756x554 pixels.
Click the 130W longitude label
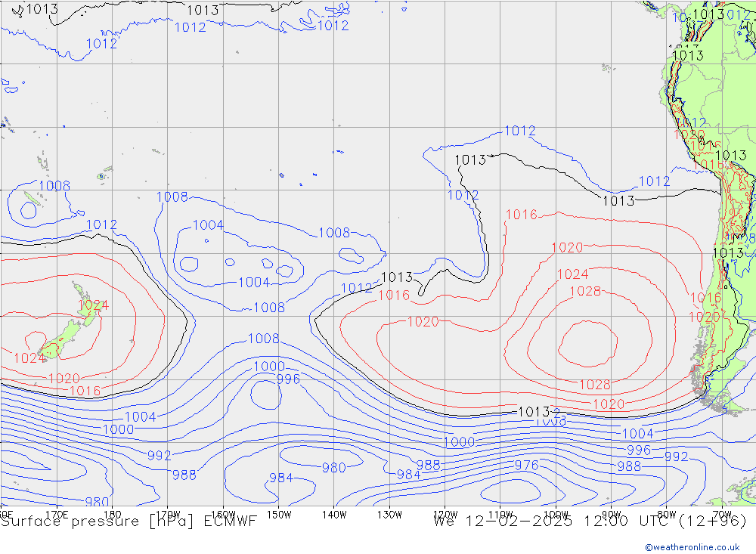(x=389, y=515)
